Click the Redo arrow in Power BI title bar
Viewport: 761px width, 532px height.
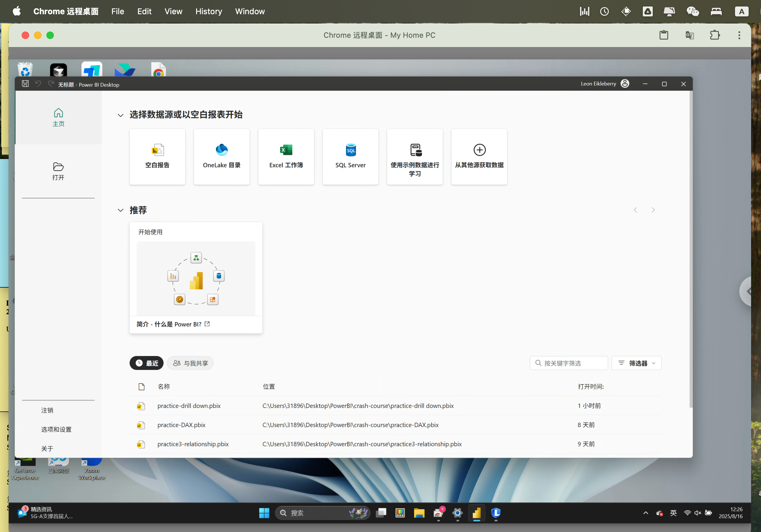[x=51, y=84]
